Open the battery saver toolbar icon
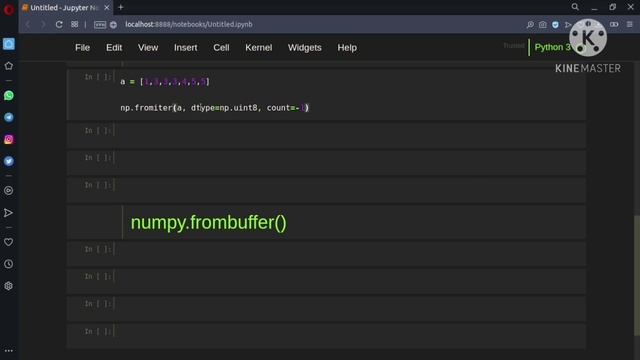Screen dimensions: 640x360 coord(614,24)
